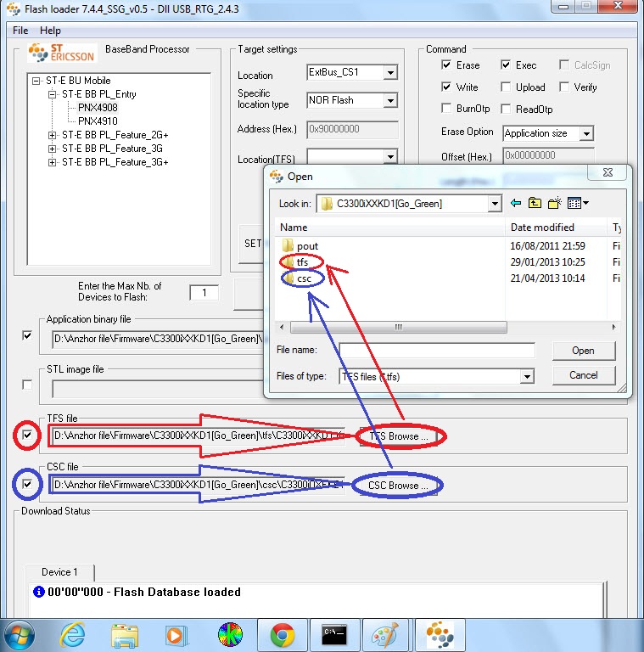Image resolution: width=644 pixels, height=652 pixels.
Task: Open the Look in folder dropdown
Action: 495,204
